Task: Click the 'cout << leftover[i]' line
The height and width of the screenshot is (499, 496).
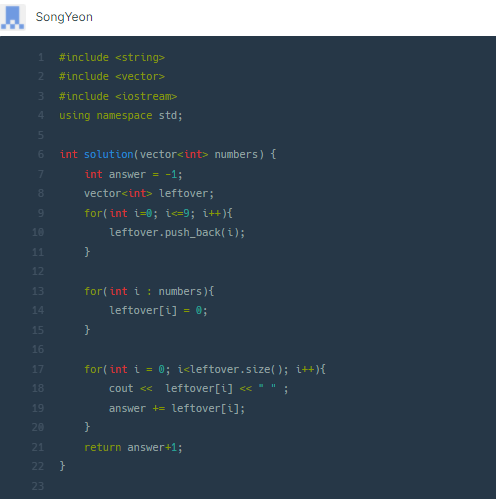Action: (x=199, y=389)
